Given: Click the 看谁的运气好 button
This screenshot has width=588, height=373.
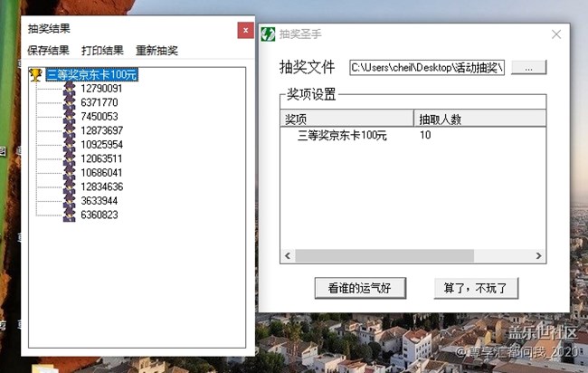Looking at the screenshot, I should pyautogui.click(x=360, y=288).
